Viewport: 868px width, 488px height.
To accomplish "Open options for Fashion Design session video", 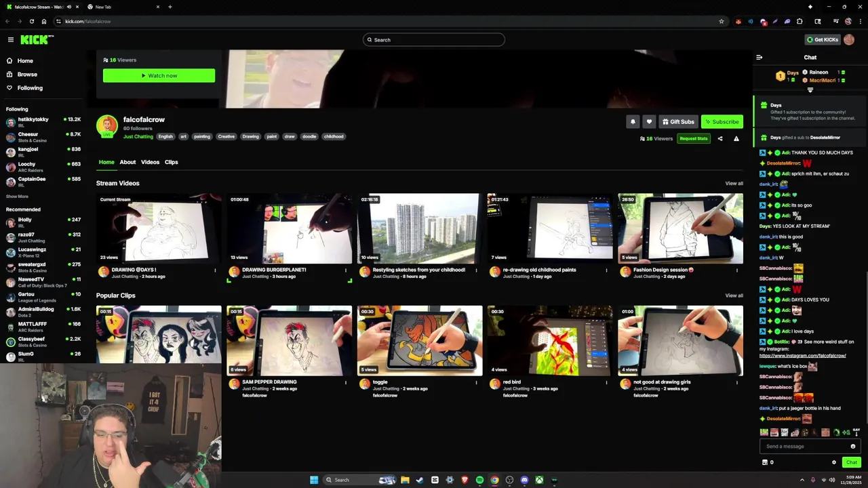I will pyautogui.click(x=737, y=270).
